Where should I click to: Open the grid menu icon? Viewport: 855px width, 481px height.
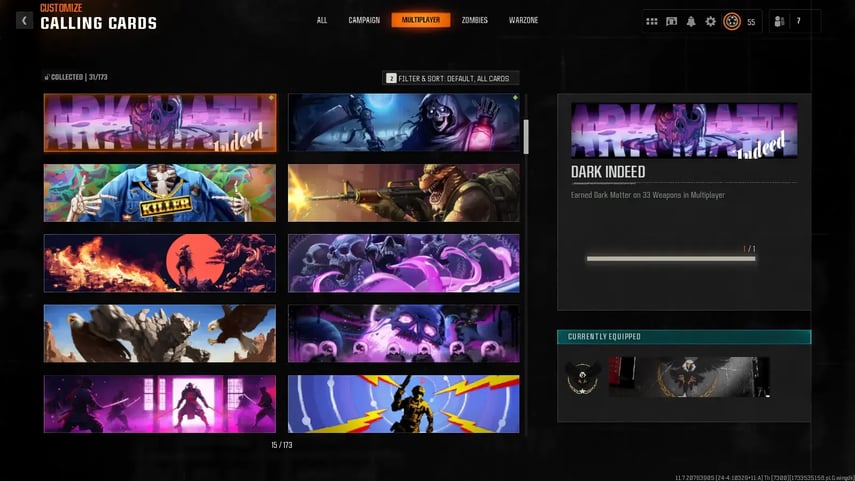click(652, 21)
